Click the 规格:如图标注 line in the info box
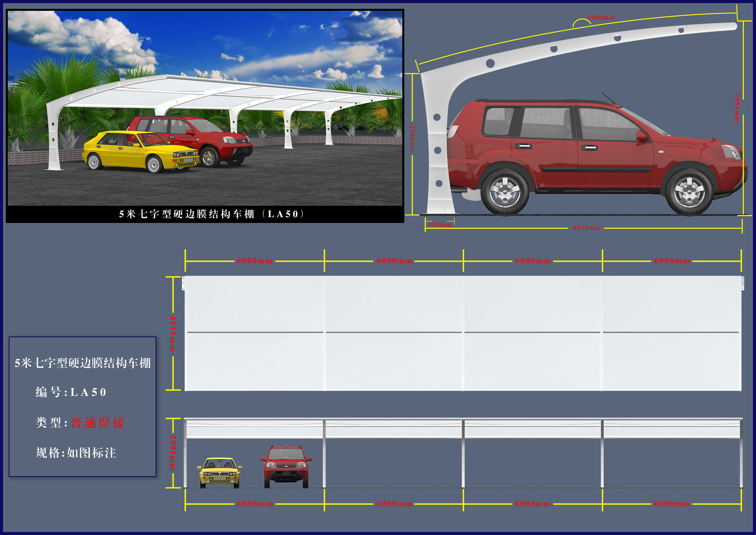Screen dimensions: 756x535 (76, 453)
